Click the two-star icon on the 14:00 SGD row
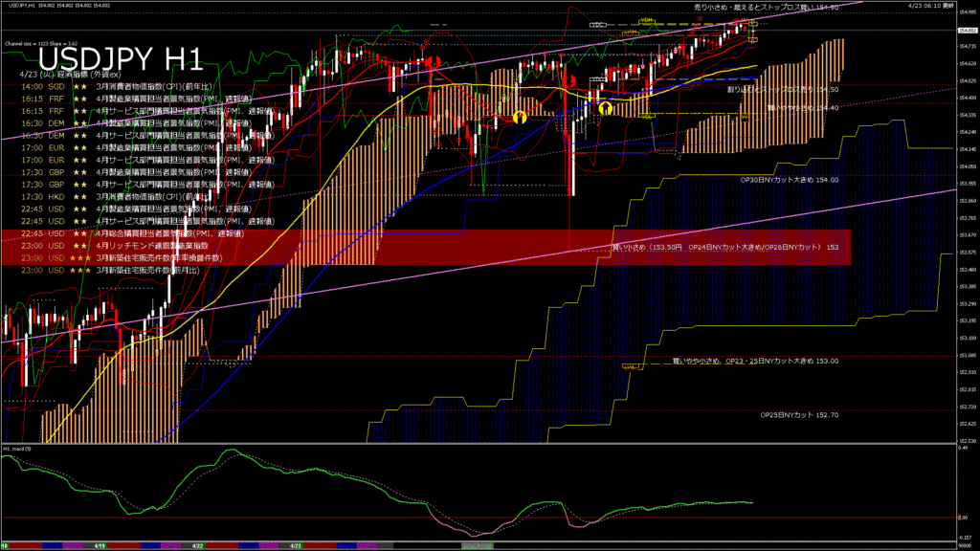The image size is (980, 551). point(79,86)
